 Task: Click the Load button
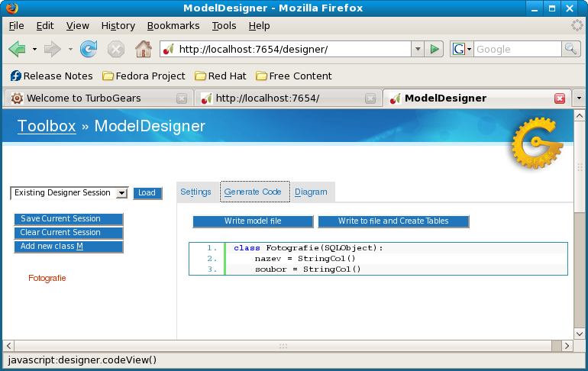click(x=147, y=193)
